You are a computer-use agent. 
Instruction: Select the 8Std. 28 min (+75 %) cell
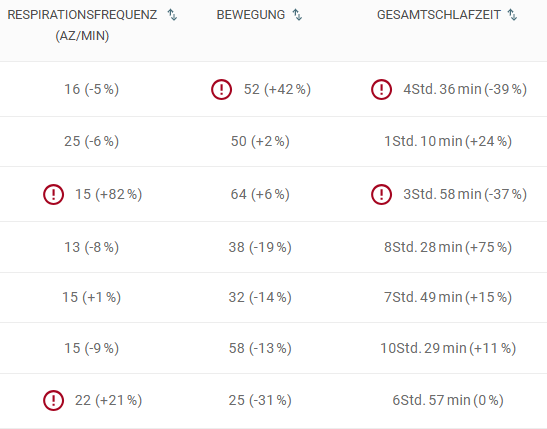click(x=448, y=247)
